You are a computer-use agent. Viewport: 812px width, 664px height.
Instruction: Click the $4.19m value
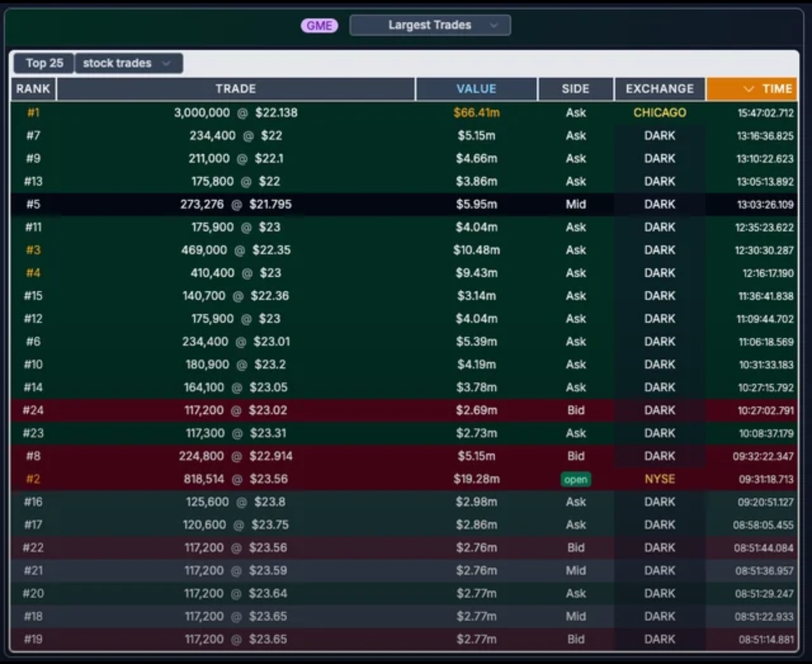click(x=476, y=365)
